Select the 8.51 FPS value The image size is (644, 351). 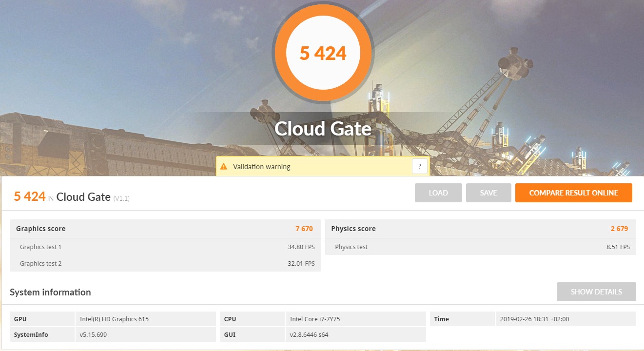tap(618, 247)
